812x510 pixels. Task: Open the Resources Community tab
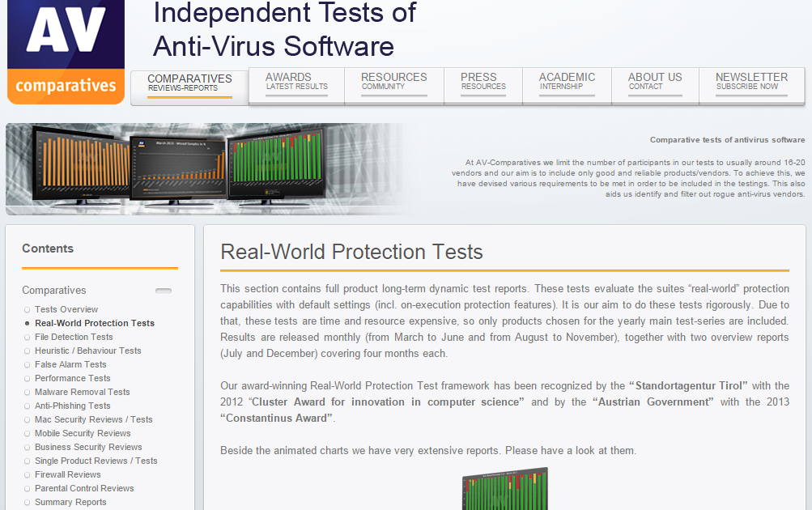pyautogui.click(x=393, y=82)
